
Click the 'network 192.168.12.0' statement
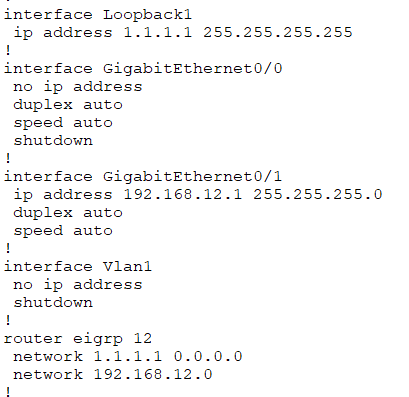[x=113, y=375]
